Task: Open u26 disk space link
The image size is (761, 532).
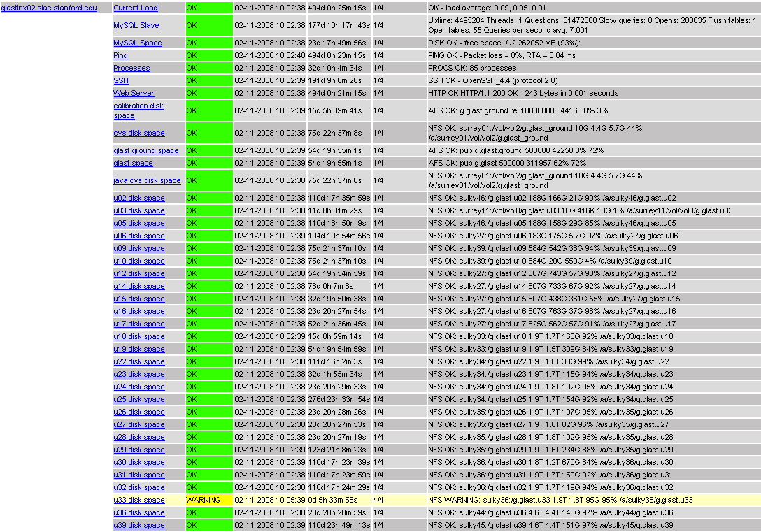Action: click(139, 412)
